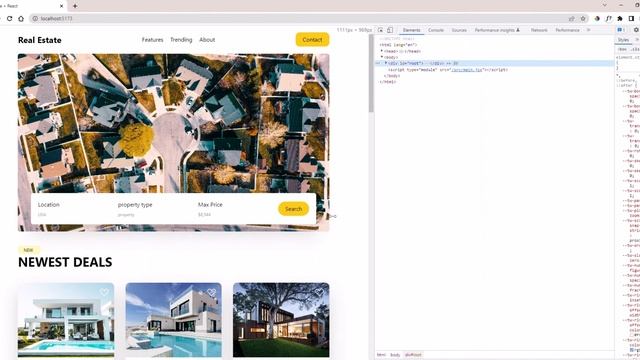The height and width of the screenshot is (360, 640).
Task: Open DevTools settings gear
Action: (636, 30)
